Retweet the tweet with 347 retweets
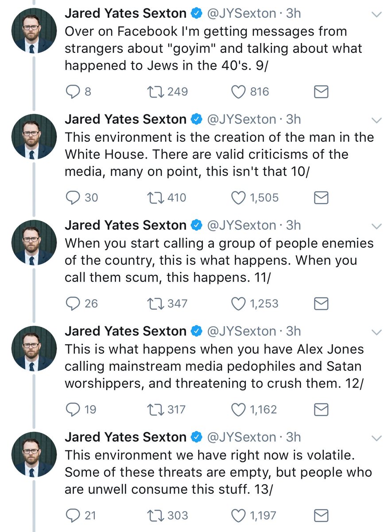This screenshot has height=532, width=392. point(154,304)
